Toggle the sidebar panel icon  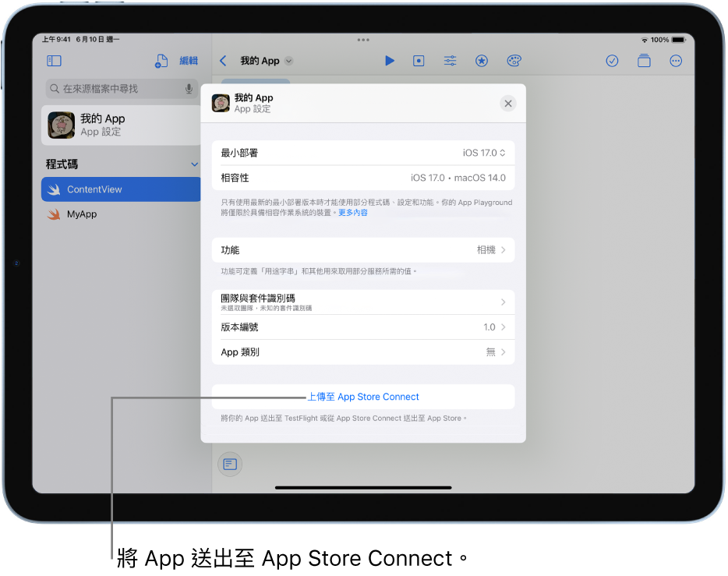click(x=54, y=61)
